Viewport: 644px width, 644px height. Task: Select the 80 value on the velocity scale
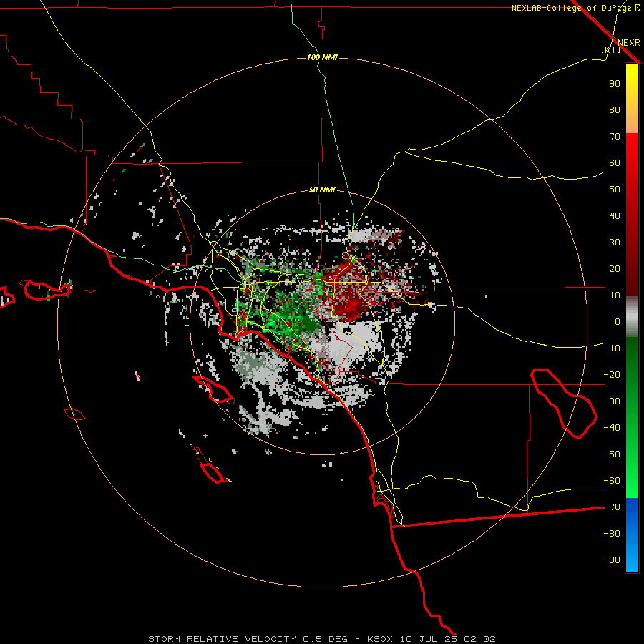[615, 109]
